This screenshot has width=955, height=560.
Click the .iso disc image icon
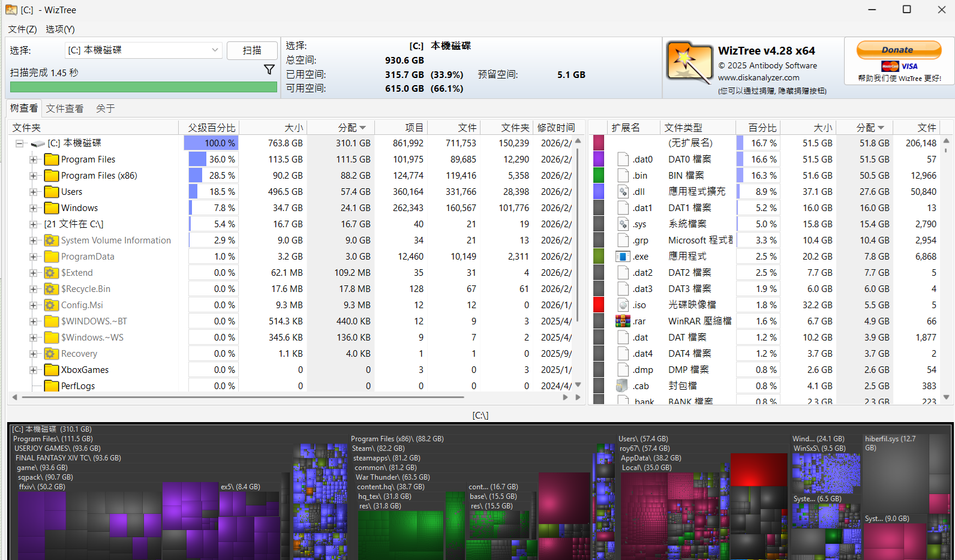623,305
